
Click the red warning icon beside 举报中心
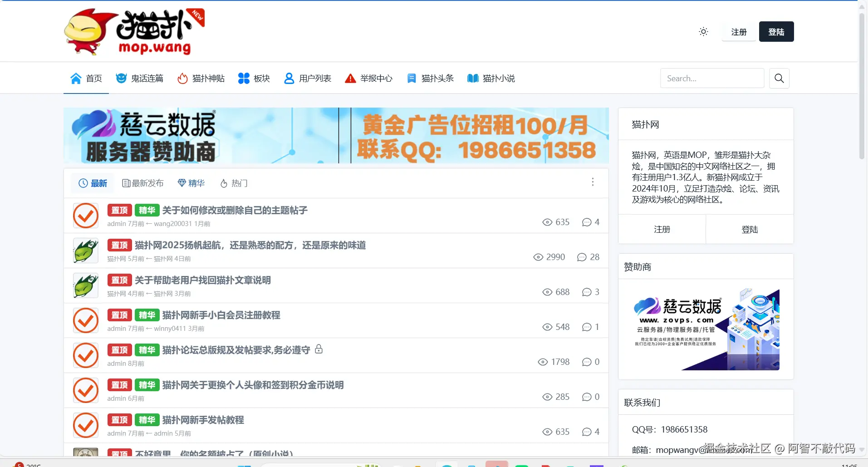pyautogui.click(x=350, y=79)
